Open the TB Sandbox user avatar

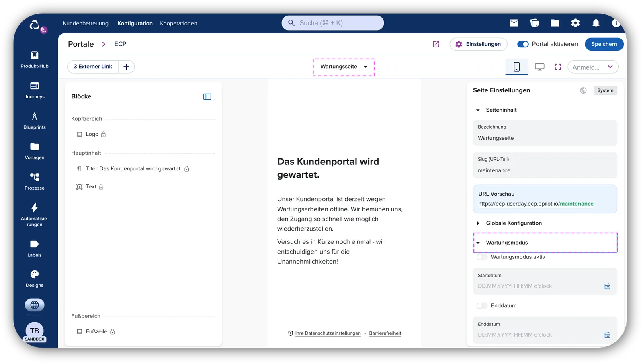(x=35, y=332)
